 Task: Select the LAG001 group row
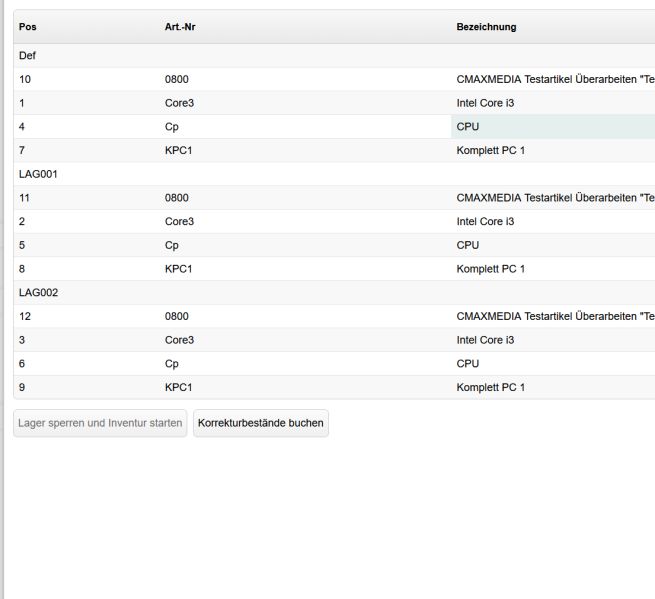click(334, 174)
